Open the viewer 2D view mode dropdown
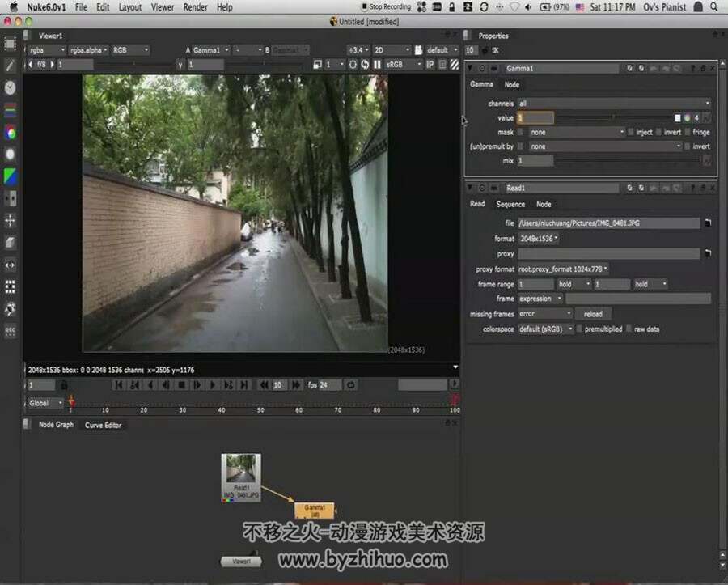The image size is (728, 585). [x=392, y=49]
